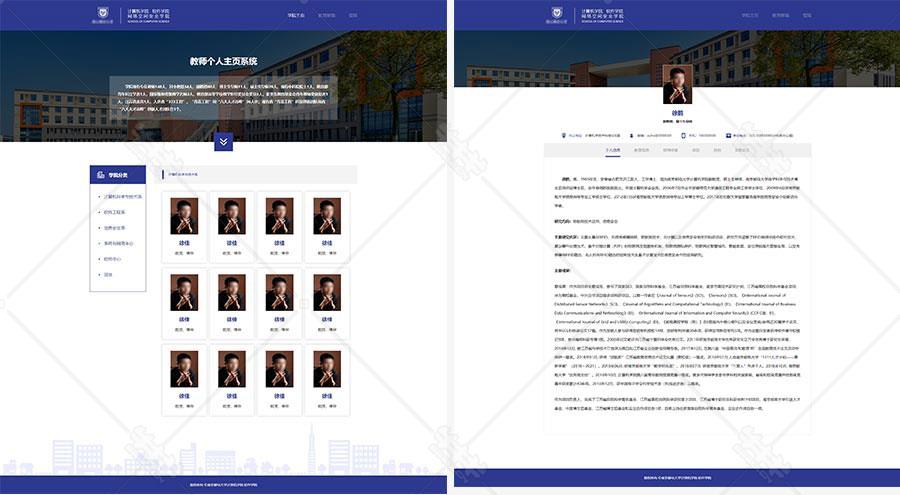
Task: Select 计算机科学与技术系 in the category sidebar
Action: point(123,196)
